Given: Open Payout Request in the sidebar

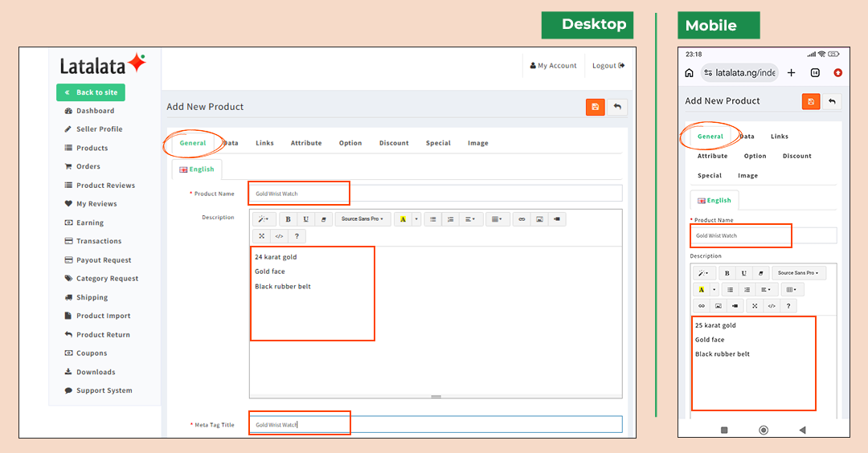Looking at the screenshot, I should coord(98,260).
